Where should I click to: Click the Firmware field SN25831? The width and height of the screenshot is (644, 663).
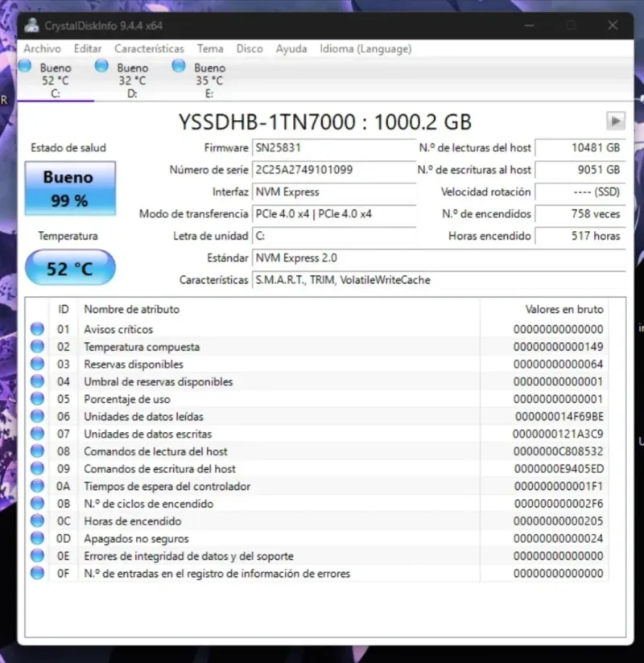pyautogui.click(x=334, y=148)
